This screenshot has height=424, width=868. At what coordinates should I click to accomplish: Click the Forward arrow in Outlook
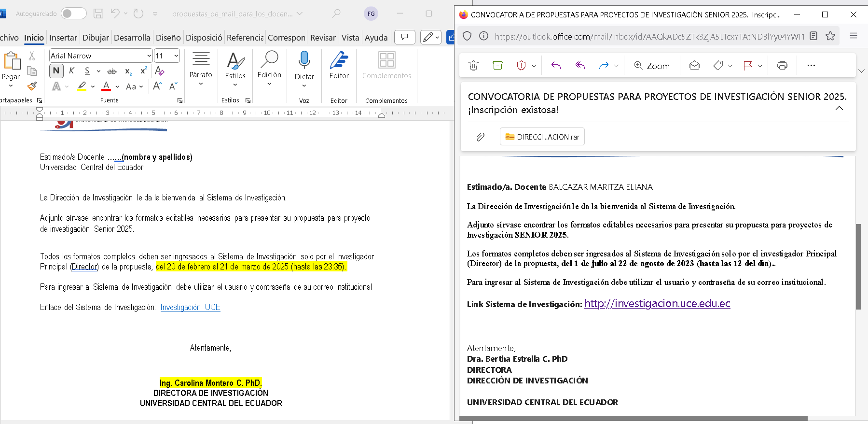click(x=604, y=65)
